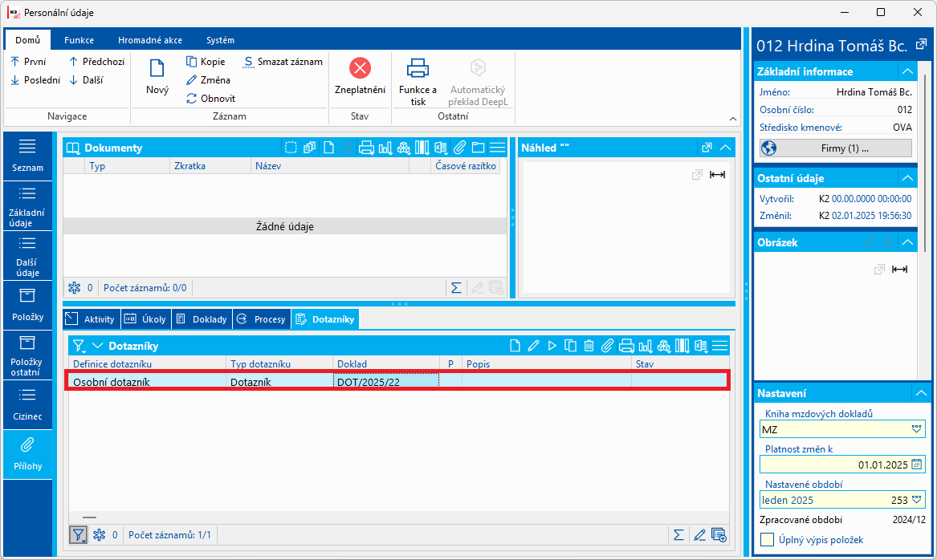Click cubes icon in Dotazníky toolbar

(664, 346)
